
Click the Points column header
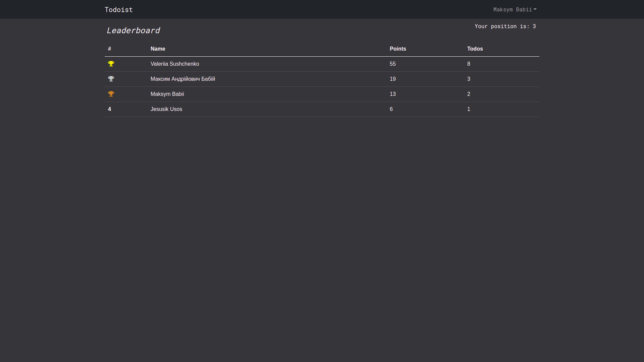point(398,49)
